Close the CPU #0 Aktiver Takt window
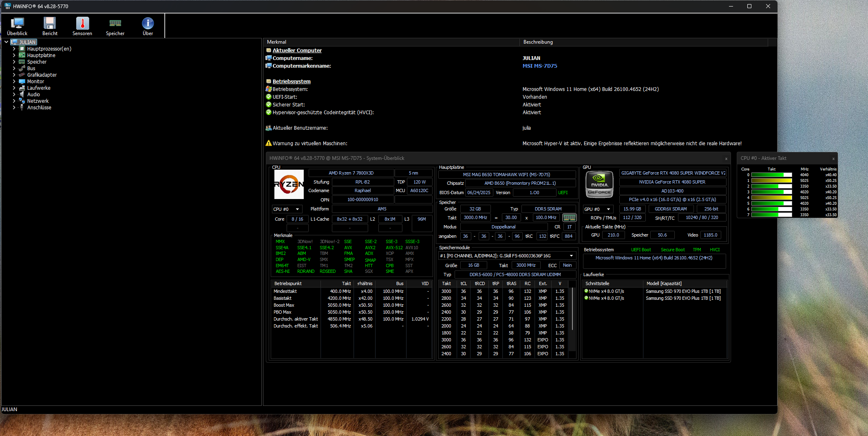The height and width of the screenshot is (436, 868). coord(833,158)
